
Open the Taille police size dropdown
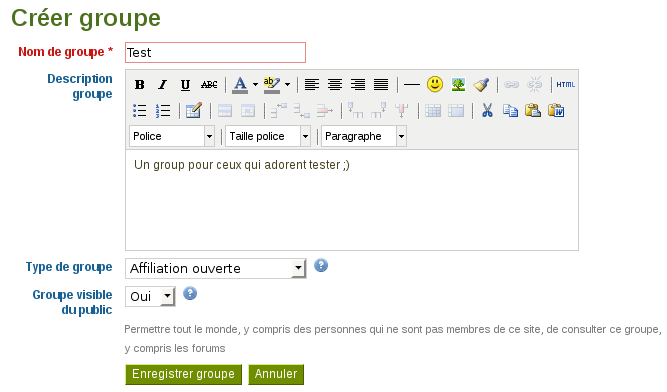[268, 136]
